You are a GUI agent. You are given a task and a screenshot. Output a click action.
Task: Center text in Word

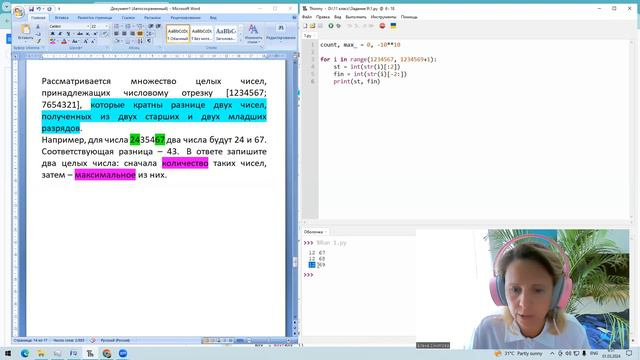pyautogui.click(x=124, y=33)
